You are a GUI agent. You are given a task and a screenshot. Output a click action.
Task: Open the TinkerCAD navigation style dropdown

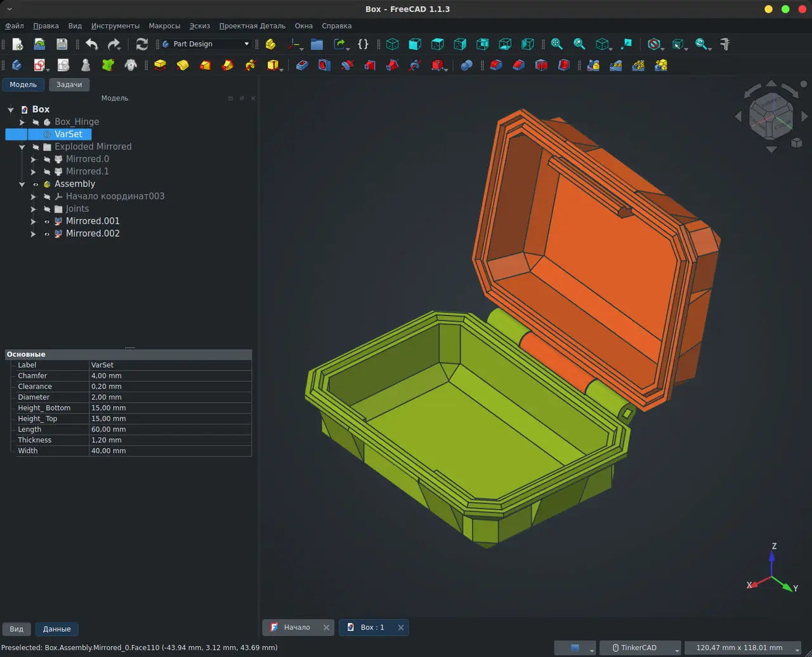(x=640, y=647)
